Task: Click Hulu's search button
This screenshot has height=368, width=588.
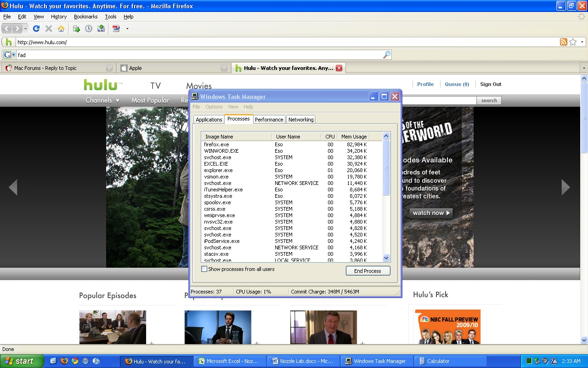Action: coord(489,100)
